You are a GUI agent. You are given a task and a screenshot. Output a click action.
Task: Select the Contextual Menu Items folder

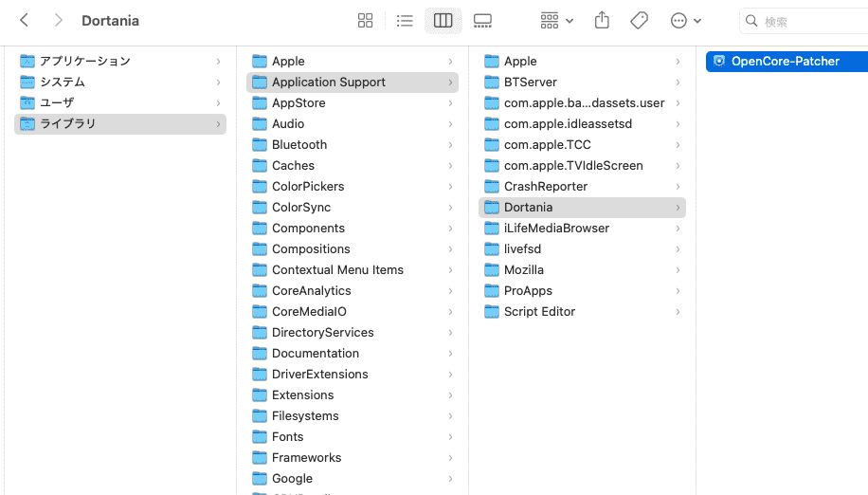[x=353, y=269]
